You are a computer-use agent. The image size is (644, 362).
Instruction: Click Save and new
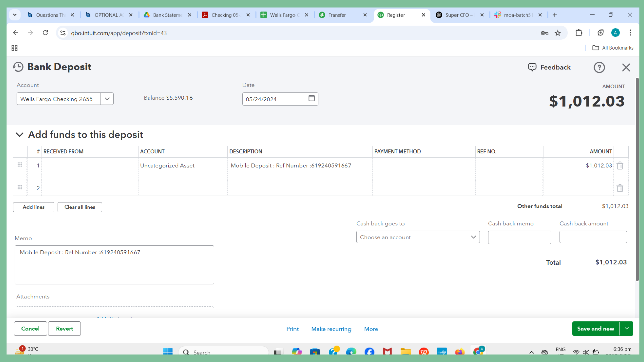596,329
